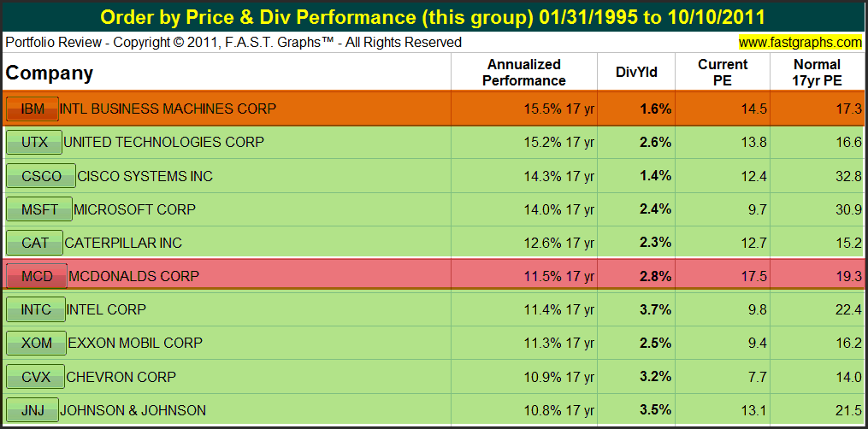
Task: Select CHEVRON CORP name
Action: pyautogui.click(x=121, y=377)
